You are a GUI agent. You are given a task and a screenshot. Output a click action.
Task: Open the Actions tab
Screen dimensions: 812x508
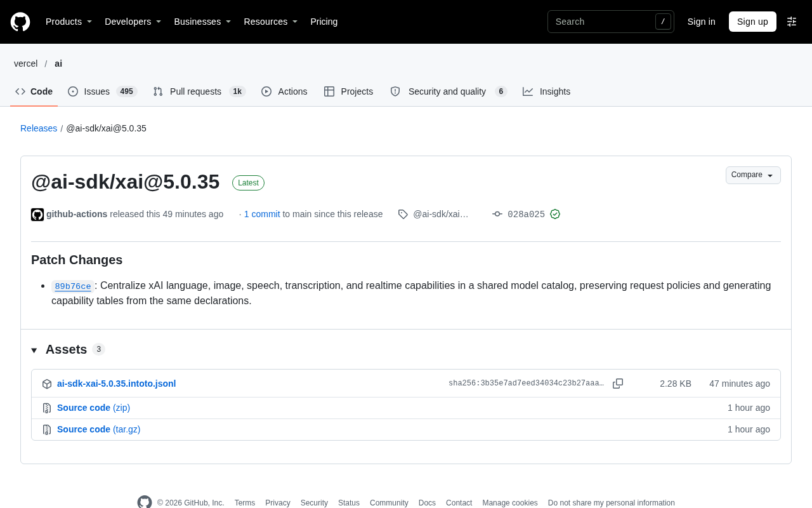pyautogui.click(x=284, y=91)
